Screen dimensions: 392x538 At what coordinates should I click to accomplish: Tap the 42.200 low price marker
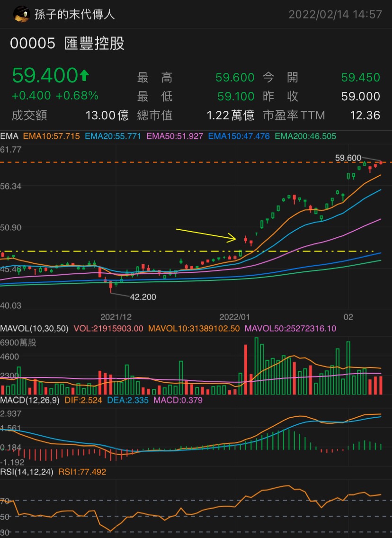143,297
